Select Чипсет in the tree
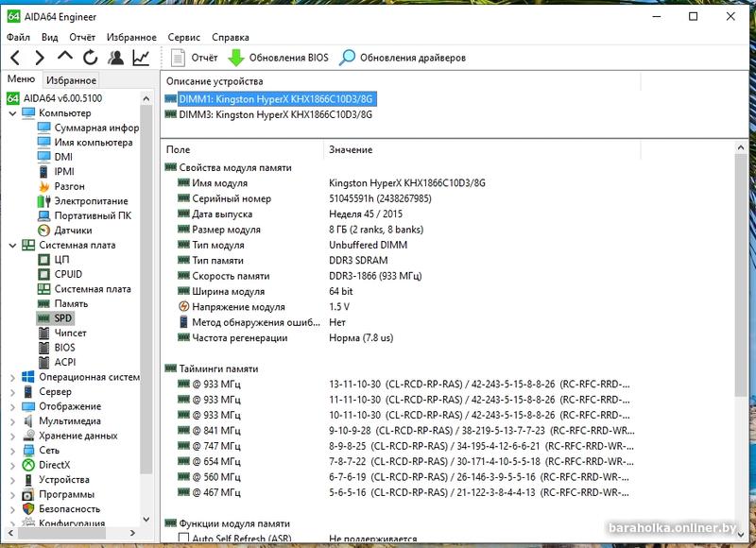The image size is (756, 548). click(71, 334)
